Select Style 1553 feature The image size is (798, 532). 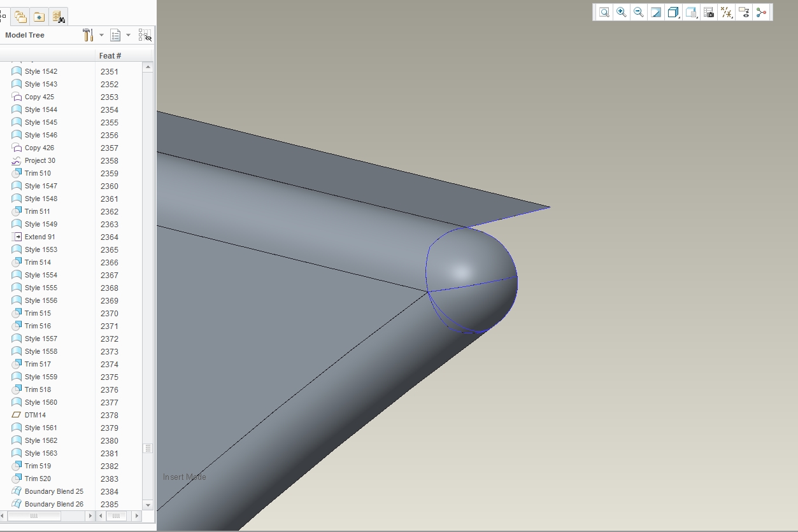41,249
